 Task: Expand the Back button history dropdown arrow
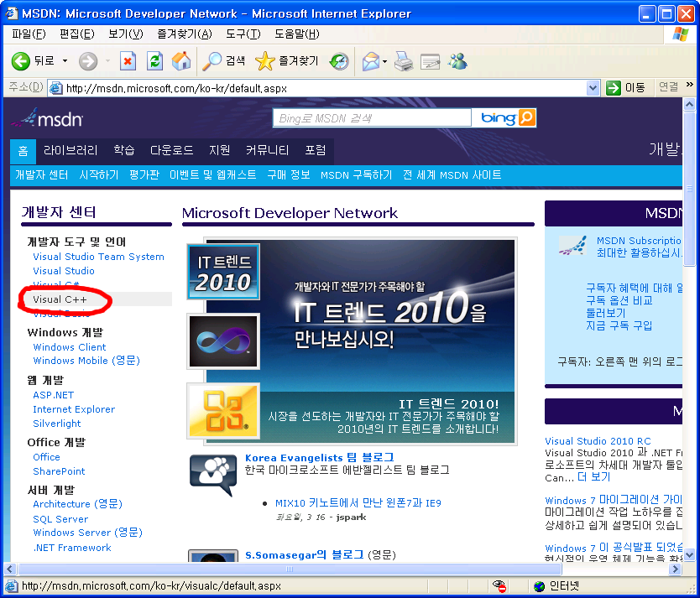pos(65,61)
